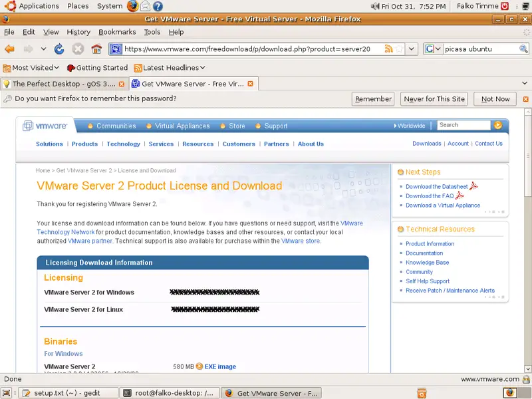Open the mail client panel launcher
The height and width of the screenshot is (399, 532).
pos(146,6)
